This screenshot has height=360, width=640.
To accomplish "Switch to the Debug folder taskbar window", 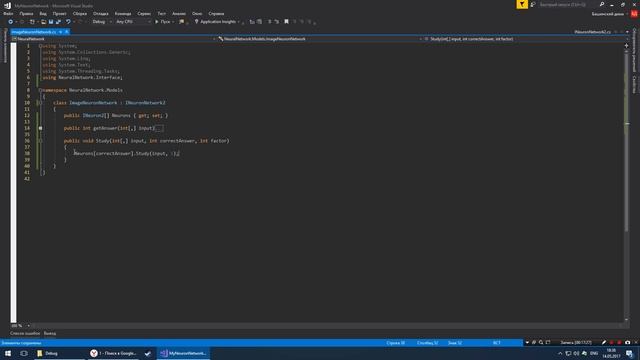I will point(60,353).
